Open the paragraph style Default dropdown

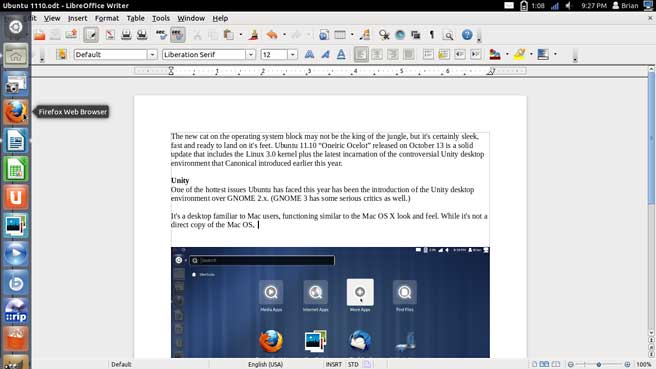[x=152, y=54]
